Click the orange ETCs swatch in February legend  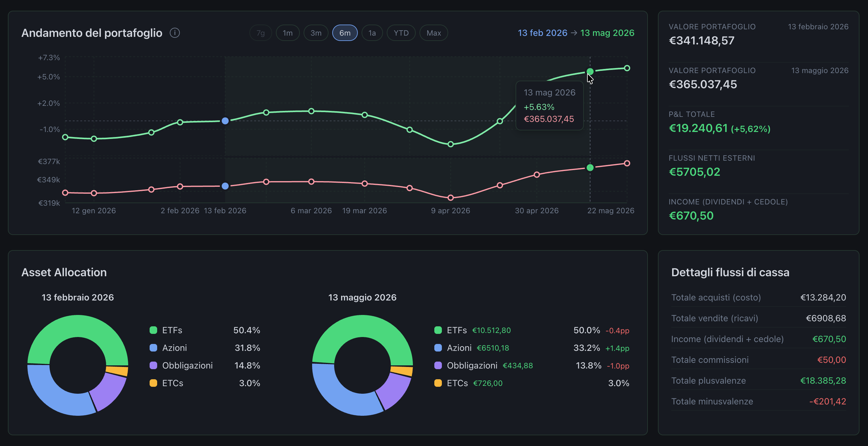click(x=153, y=383)
